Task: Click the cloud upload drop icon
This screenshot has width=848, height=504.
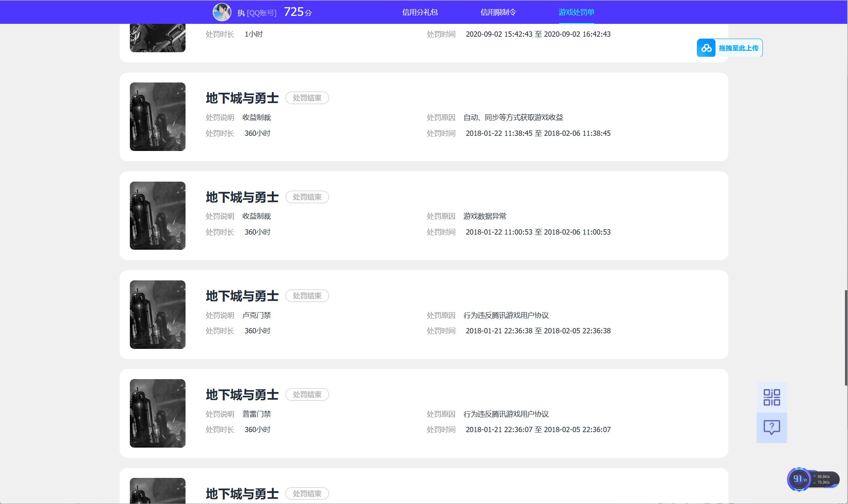Action: pos(706,48)
